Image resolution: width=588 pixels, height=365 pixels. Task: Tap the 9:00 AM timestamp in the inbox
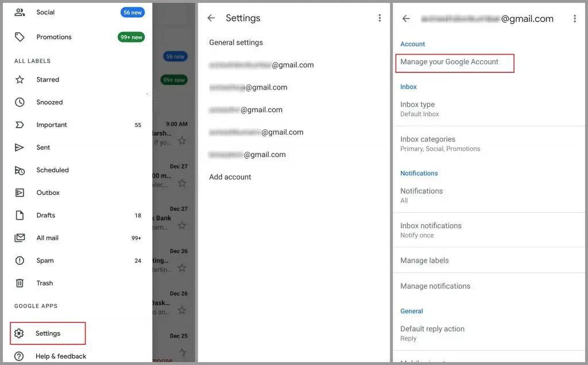pyautogui.click(x=177, y=124)
